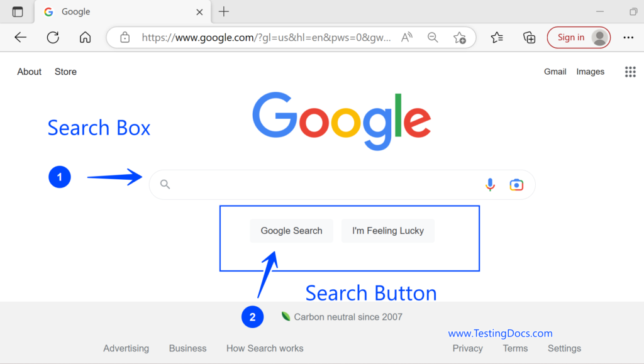
Task: Open the Collections icon in toolbar
Action: tap(529, 37)
